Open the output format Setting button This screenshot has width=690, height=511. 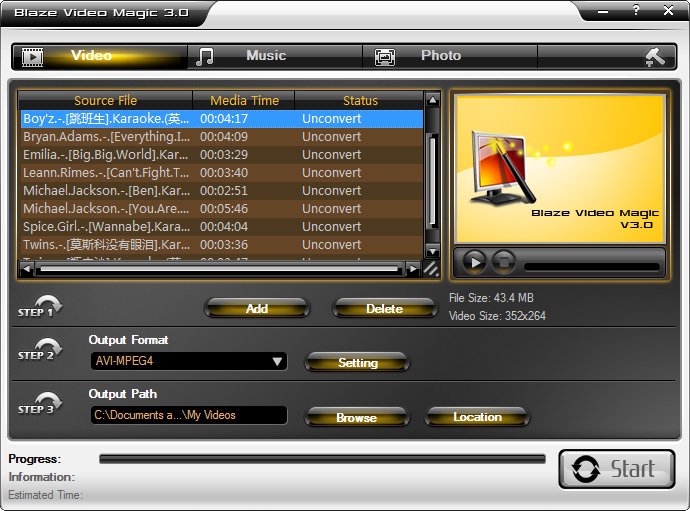[358, 363]
